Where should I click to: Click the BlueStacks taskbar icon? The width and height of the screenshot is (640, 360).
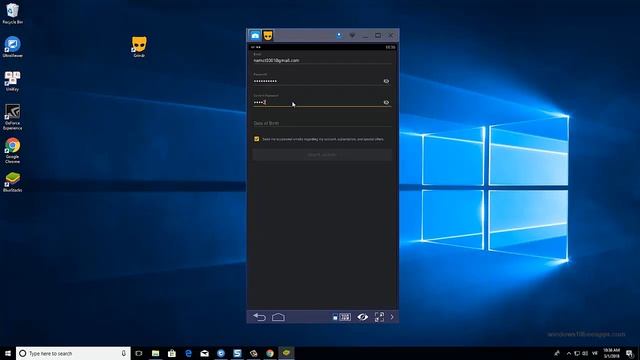coord(286,353)
